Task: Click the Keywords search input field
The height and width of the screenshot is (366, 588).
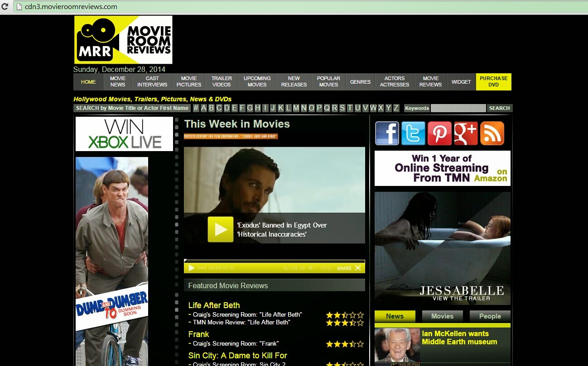Action: tap(458, 108)
